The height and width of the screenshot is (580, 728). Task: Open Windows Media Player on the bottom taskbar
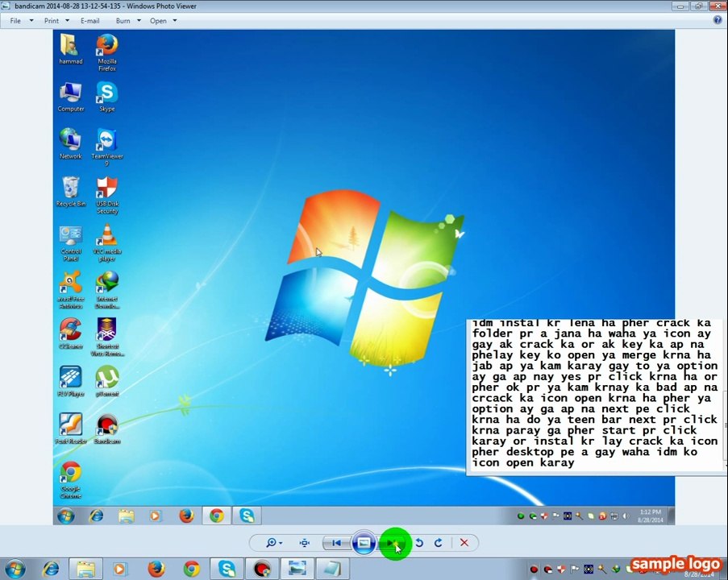pyautogui.click(x=120, y=569)
